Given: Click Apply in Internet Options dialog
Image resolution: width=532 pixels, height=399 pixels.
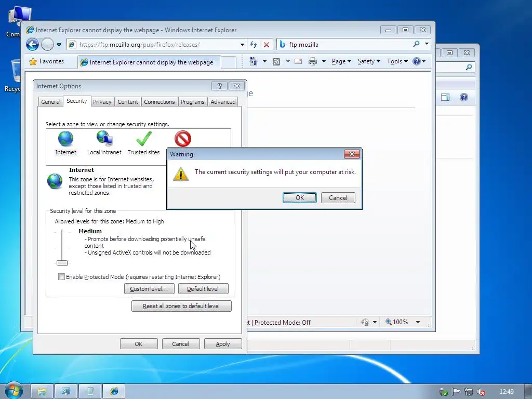Looking at the screenshot, I should point(223,344).
